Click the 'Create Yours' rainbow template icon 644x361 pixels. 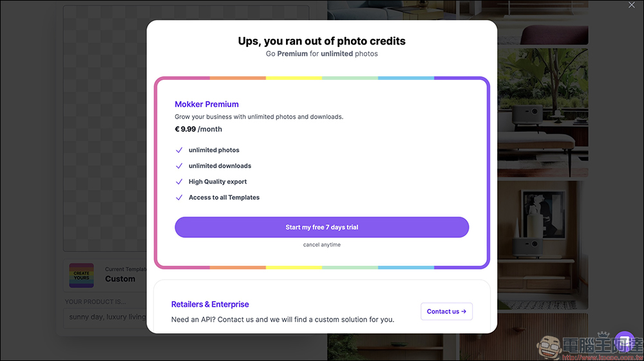82,275
